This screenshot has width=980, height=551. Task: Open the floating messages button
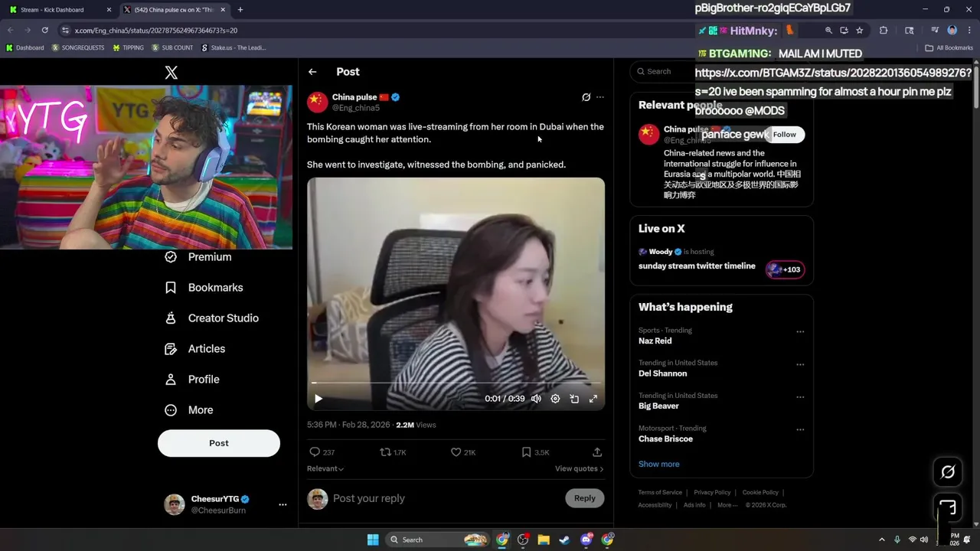(x=948, y=508)
